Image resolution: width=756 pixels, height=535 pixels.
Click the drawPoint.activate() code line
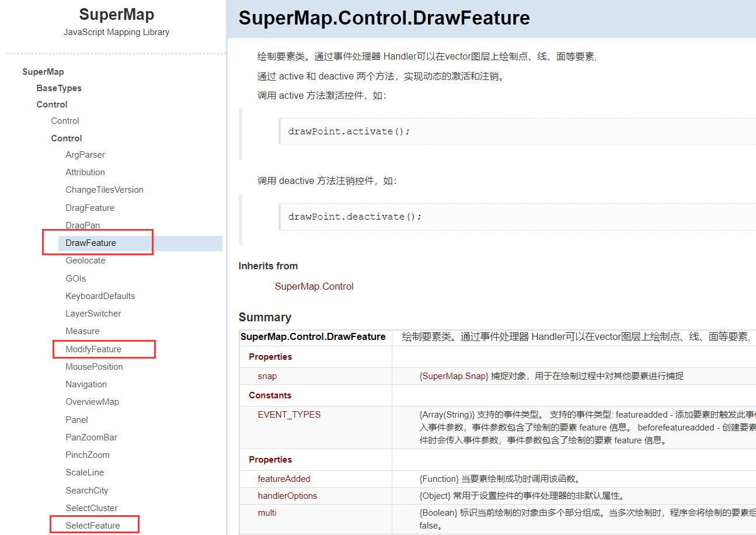(x=349, y=131)
